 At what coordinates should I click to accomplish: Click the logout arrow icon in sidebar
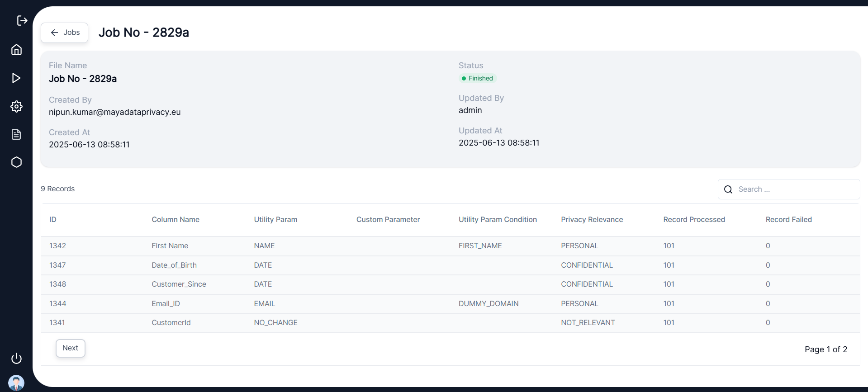click(x=22, y=20)
